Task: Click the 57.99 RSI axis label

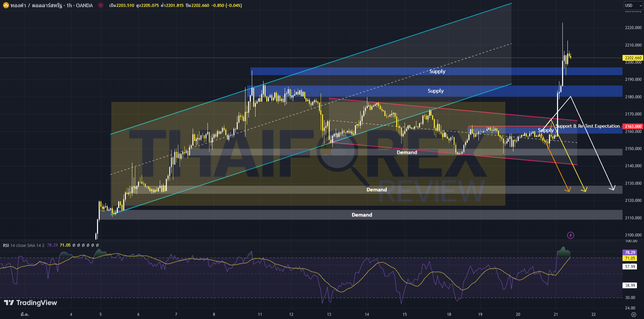Action: tap(630, 267)
